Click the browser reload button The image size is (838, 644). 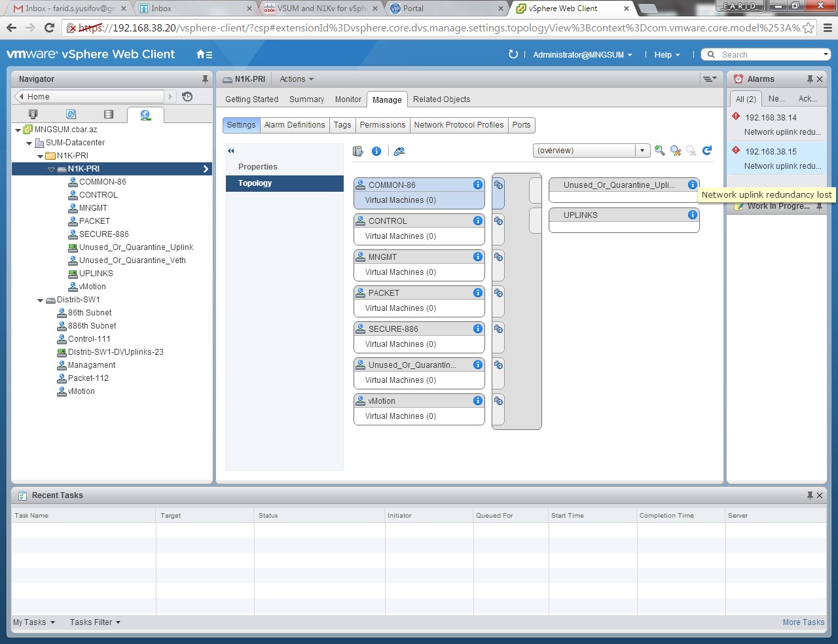pyautogui.click(x=49, y=27)
